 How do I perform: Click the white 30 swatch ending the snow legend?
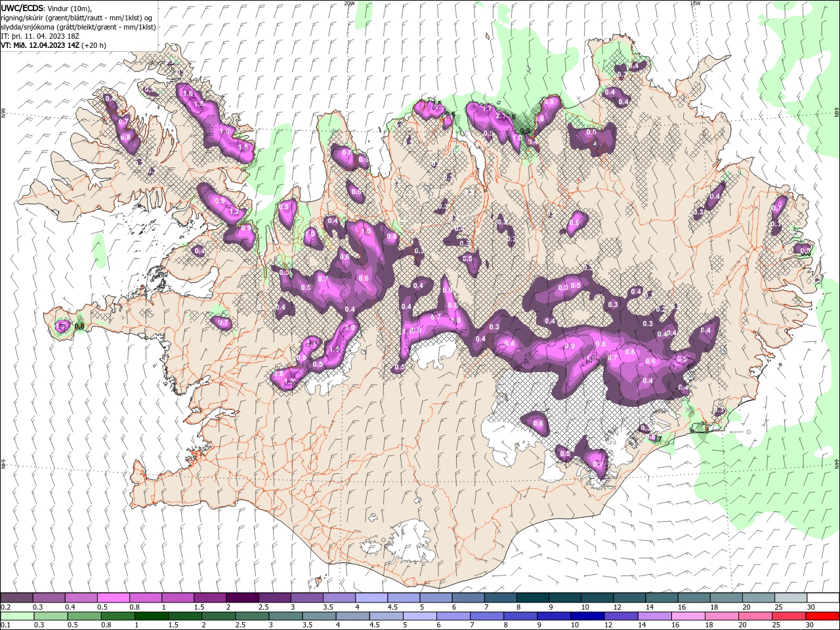pos(823,598)
